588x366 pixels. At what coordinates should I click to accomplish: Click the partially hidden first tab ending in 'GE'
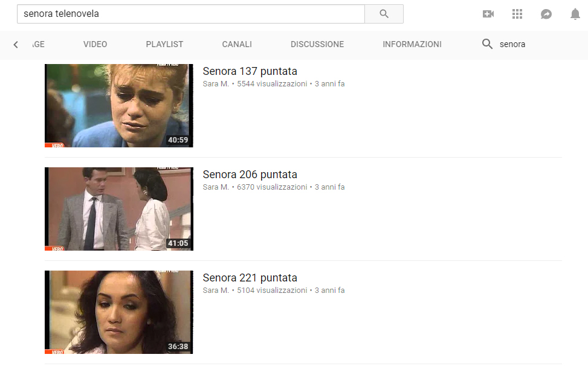pos(39,44)
